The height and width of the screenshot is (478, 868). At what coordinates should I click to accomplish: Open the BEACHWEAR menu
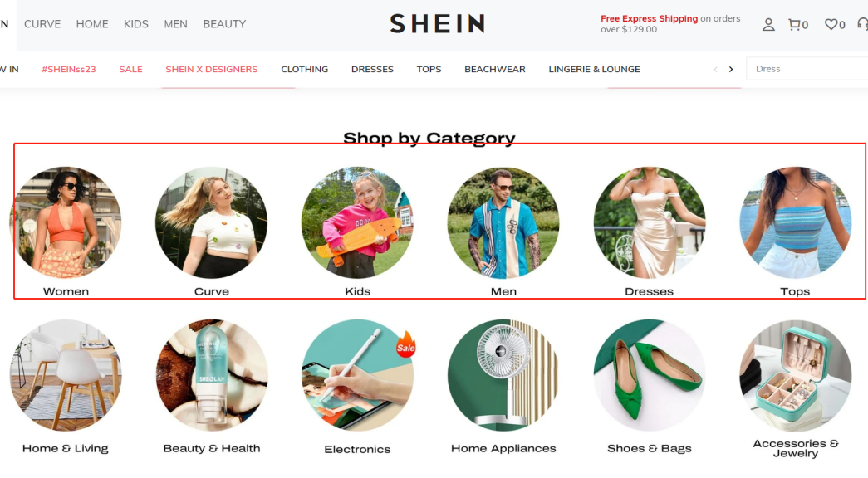[495, 69]
